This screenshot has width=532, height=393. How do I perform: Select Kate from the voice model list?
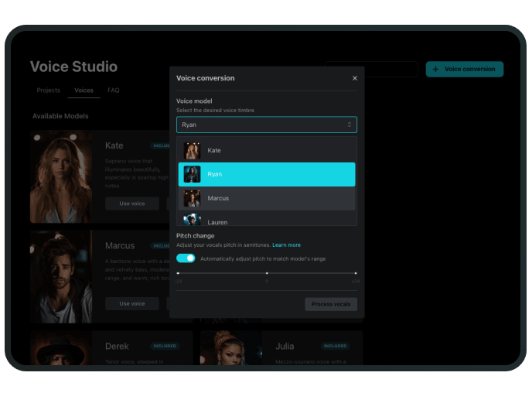tap(267, 150)
